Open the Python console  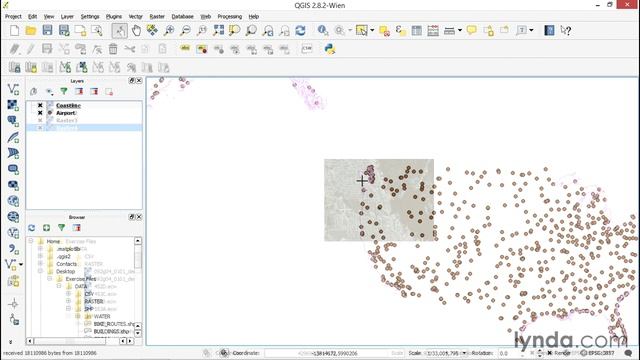[330, 49]
